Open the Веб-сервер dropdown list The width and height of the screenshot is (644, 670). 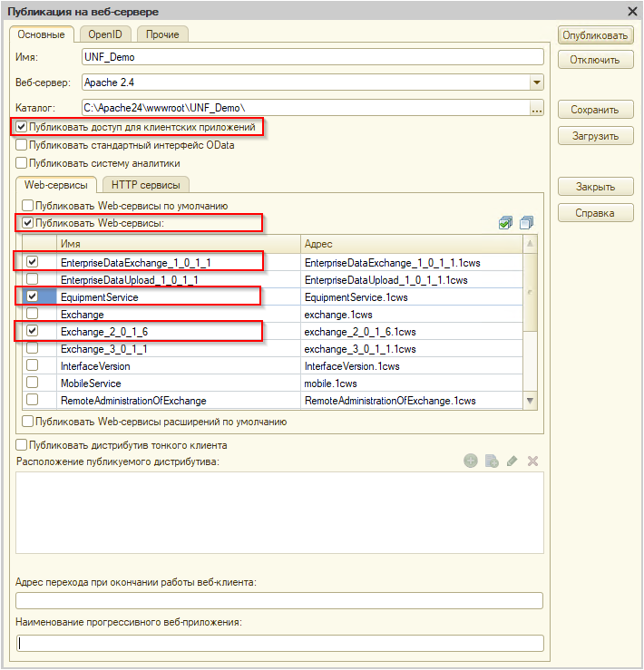[x=537, y=82]
